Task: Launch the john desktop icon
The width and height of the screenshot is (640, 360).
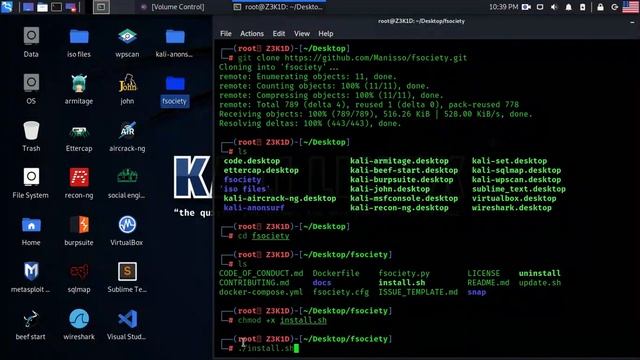Action: pos(127,89)
